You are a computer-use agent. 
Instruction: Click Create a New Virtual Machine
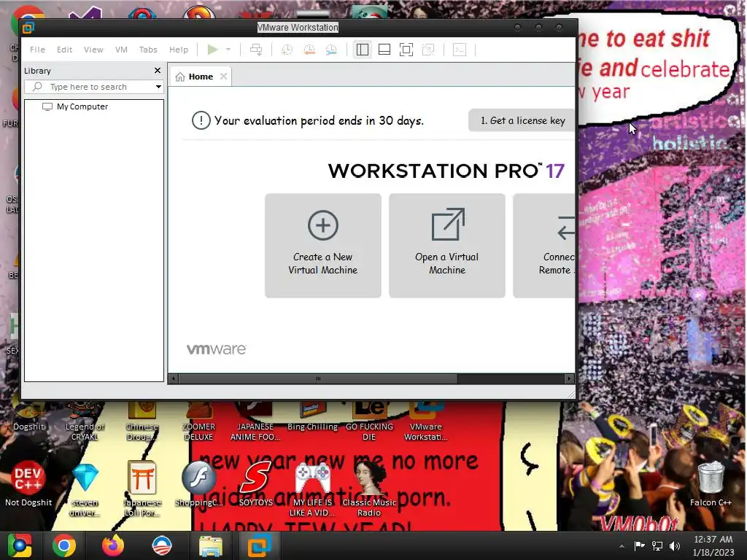coord(323,246)
